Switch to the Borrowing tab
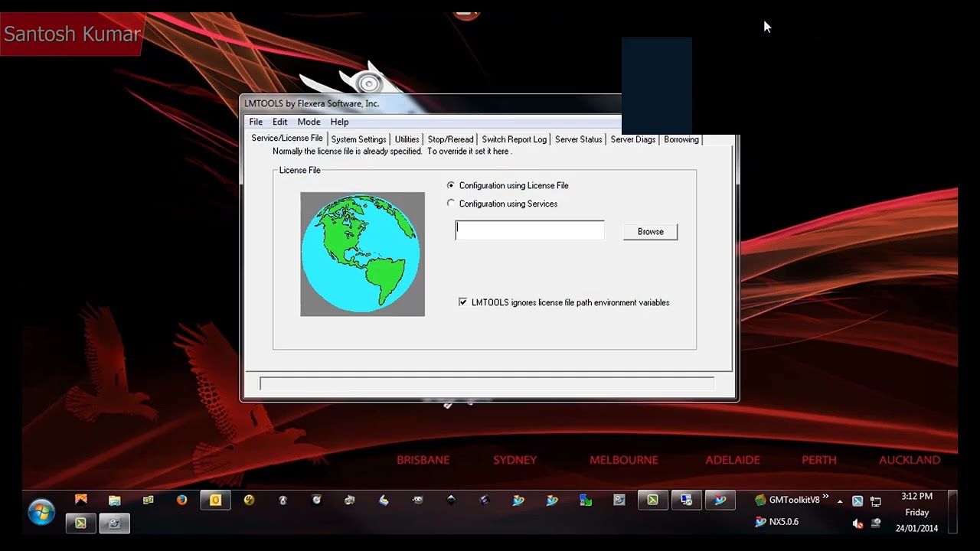 [681, 139]
